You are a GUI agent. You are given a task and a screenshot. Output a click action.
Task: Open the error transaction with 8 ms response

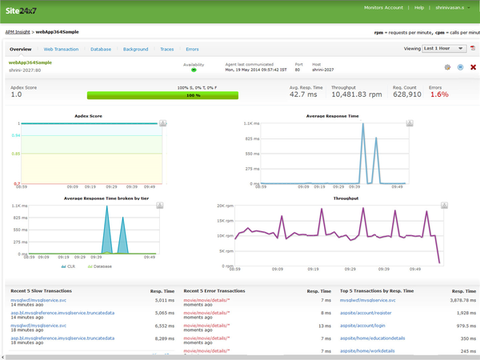click(207, 313)
